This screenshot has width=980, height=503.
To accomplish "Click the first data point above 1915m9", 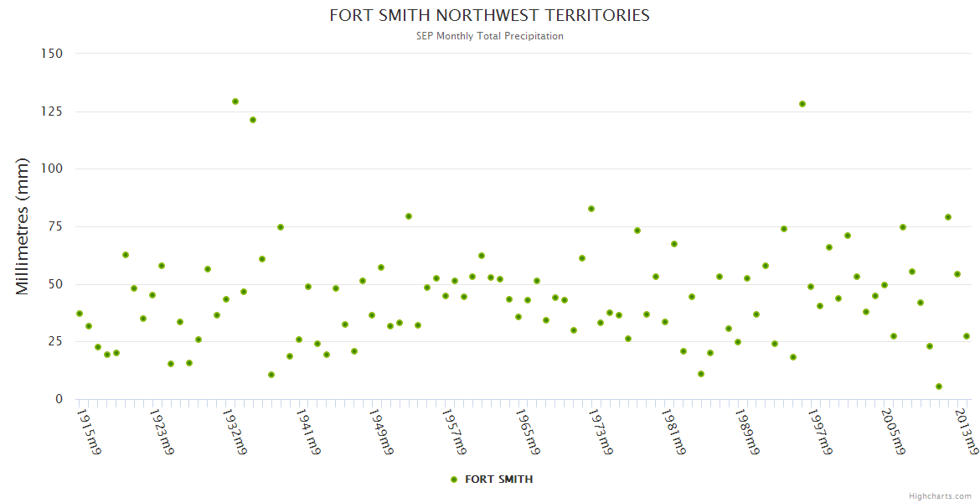I will point(80,314).
